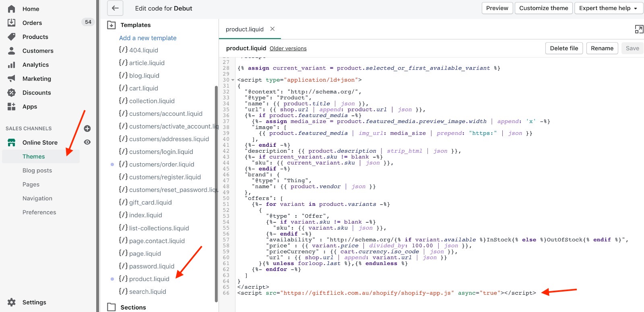Open Settings in sidebar
The width and height of the screenshot is (644, 312).
[34, 302]
